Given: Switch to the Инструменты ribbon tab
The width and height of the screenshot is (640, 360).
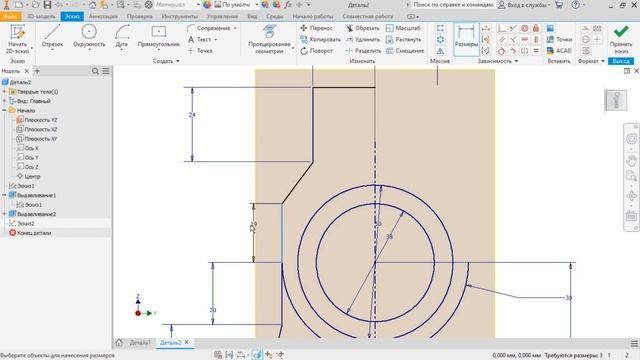Looking at the screenshot, I should click(180, 16).
